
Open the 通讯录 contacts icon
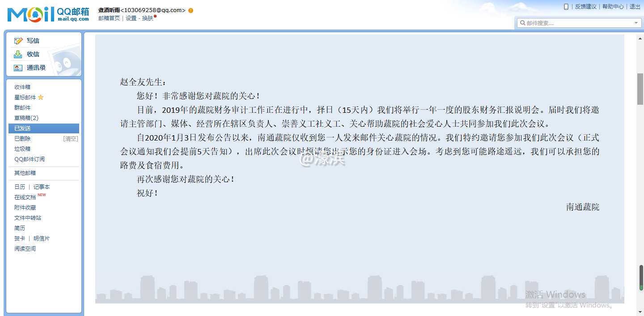coord(17,68)
